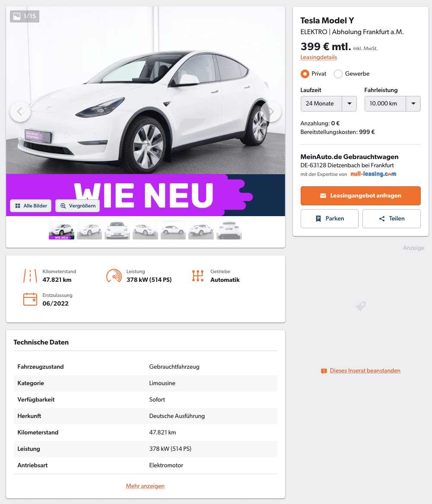The width and height of the screenshot is (432, 504).
Task: Select the Privat radio option
Action: pyautogui.click(x=305, y=74)
